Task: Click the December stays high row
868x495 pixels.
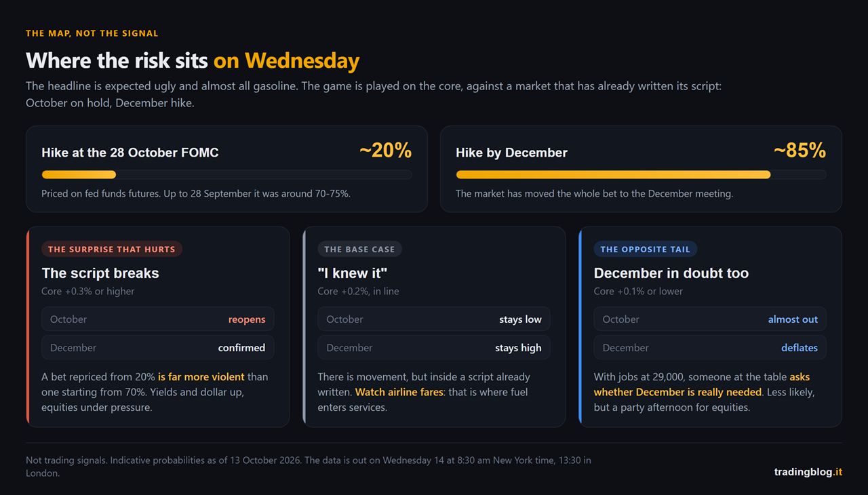Action: pyautogui.click(x=434, y=347)
